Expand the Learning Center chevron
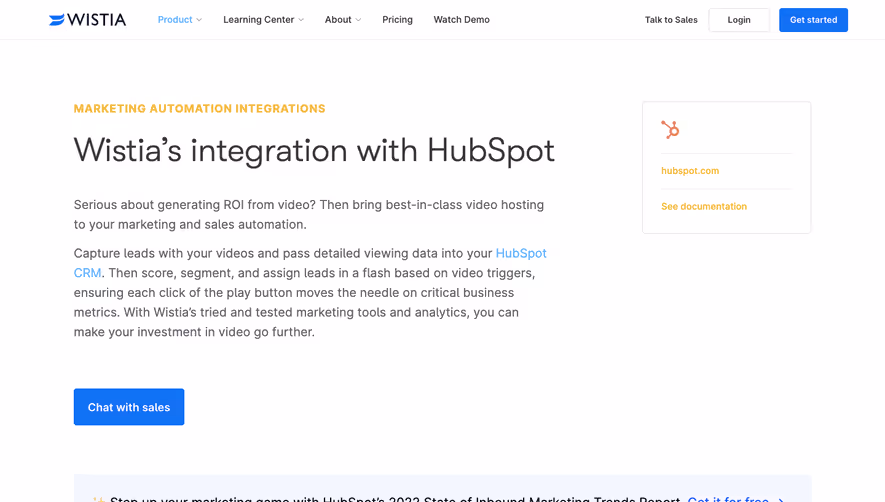This screenshot has height=502, width=885. (x=301, y=20)
